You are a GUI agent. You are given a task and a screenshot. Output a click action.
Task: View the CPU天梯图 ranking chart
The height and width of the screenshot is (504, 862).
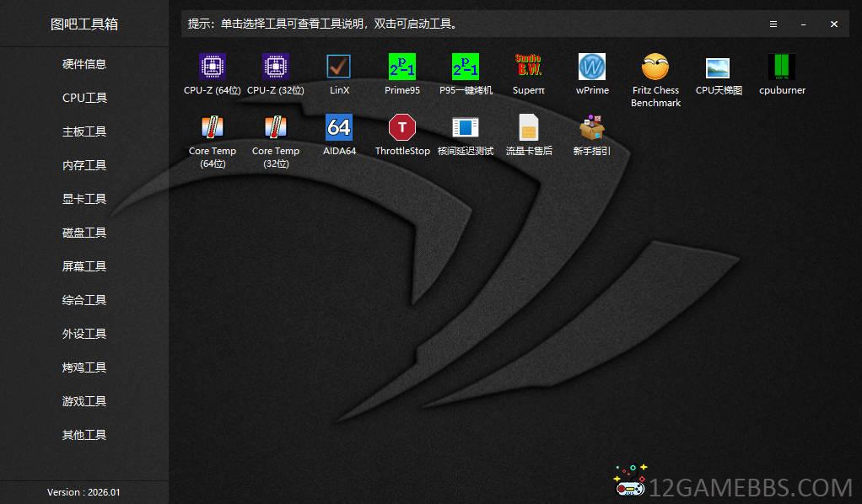tap(718, 72)
